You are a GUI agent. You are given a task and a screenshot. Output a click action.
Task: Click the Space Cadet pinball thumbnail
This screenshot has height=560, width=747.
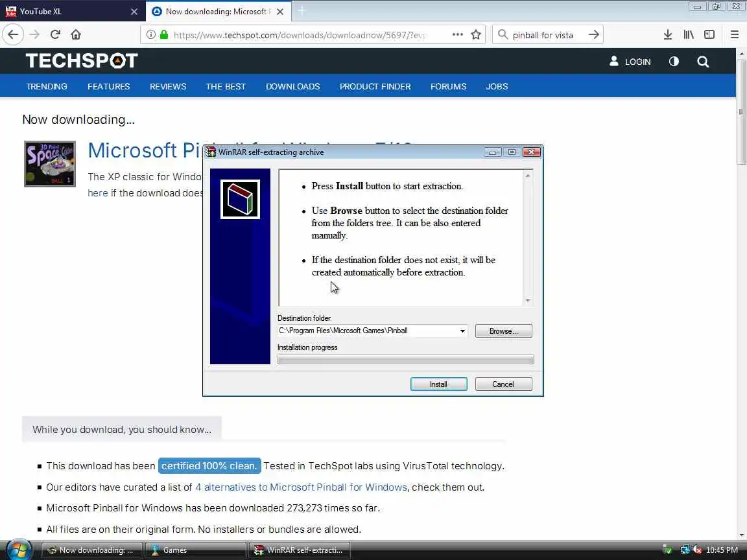(x=49, y=164)
